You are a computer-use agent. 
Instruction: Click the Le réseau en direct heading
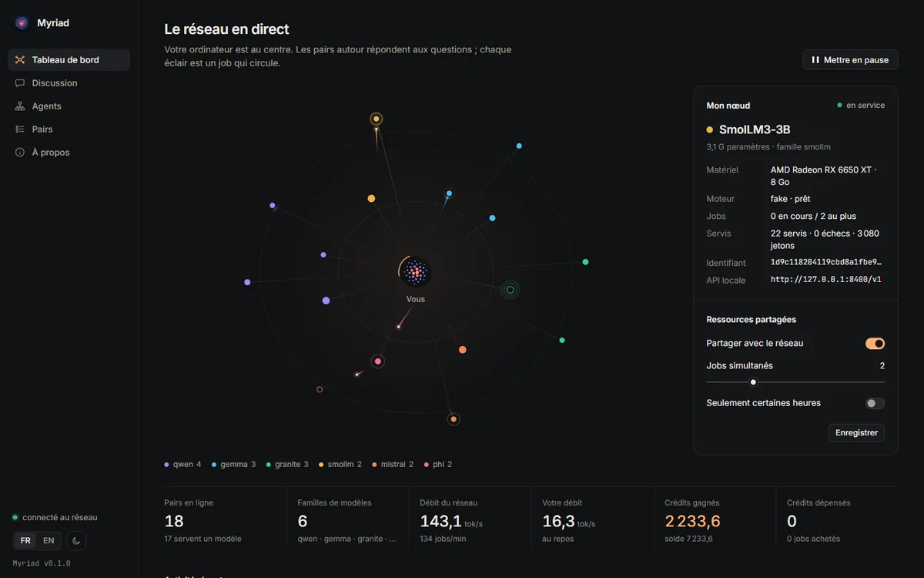click(226, 29)
